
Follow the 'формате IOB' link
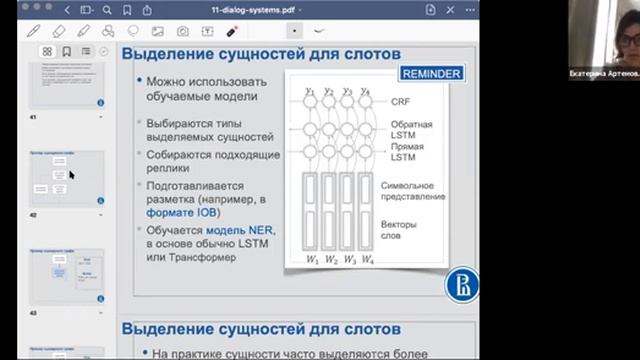tap(183, 213)
